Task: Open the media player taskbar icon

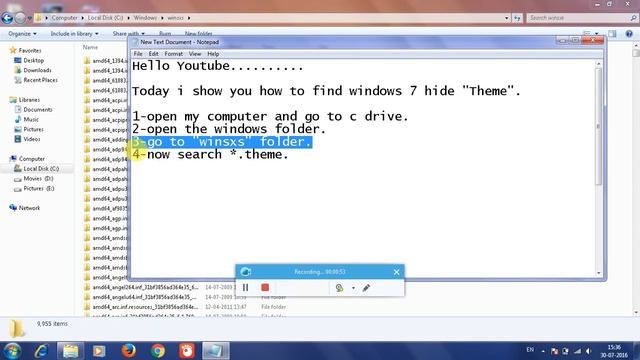Action: tap(99, 351)
